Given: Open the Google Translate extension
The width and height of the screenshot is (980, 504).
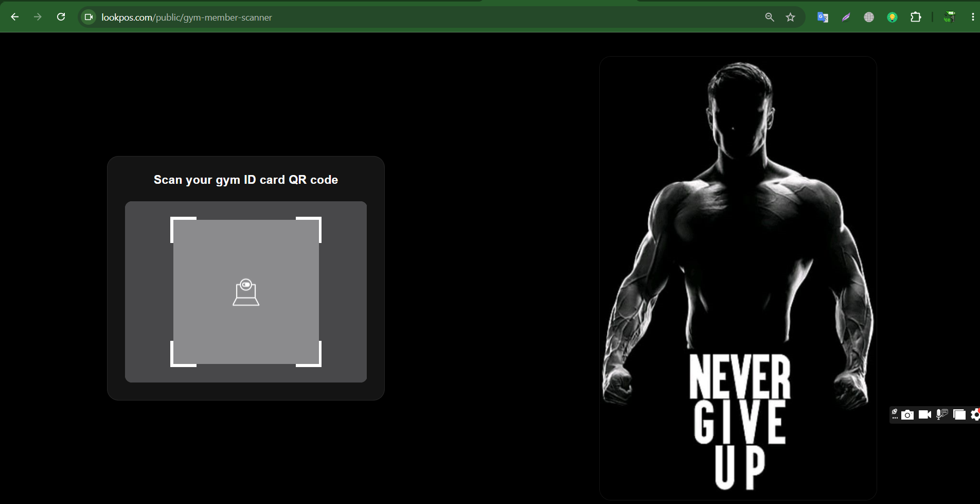Looking at the screenshot, I should click(823, 17).
